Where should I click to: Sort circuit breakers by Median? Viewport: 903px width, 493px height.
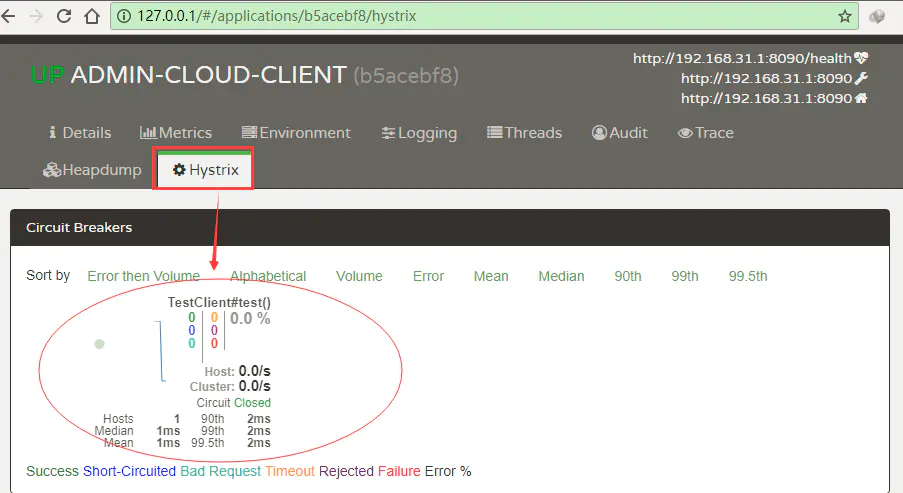tap(561, 276)
